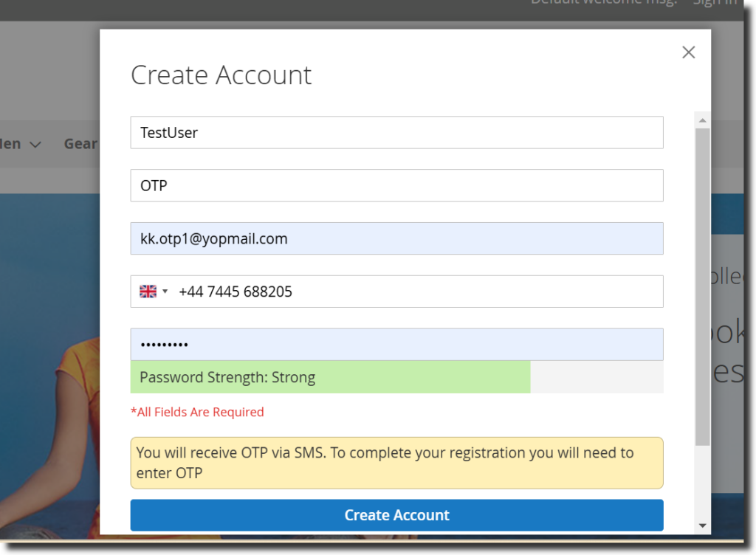
Task: Click the Password Strength indicator bar
Action: click(x=330, y=376)
